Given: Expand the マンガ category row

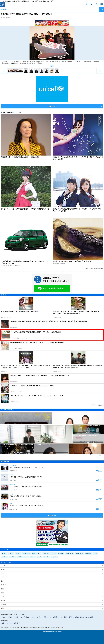Looking at the screenshot, I should tap(52, 569).
